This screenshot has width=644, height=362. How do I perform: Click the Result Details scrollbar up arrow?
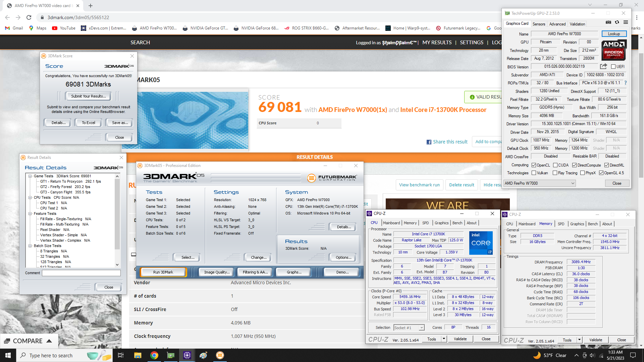(x=117, y=176)
